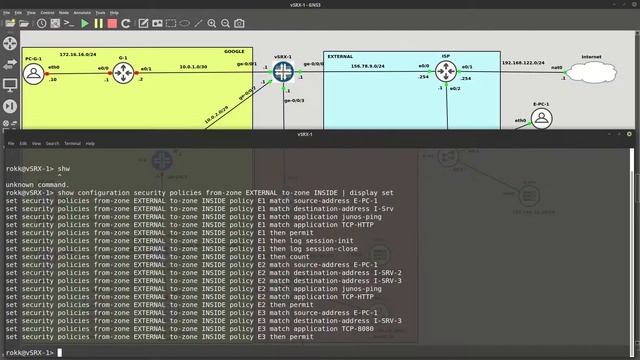The height and width of the screenshot is (360, 640).
Task: Click the vSRX-1 terminal title bar
Action: [305, 134]
